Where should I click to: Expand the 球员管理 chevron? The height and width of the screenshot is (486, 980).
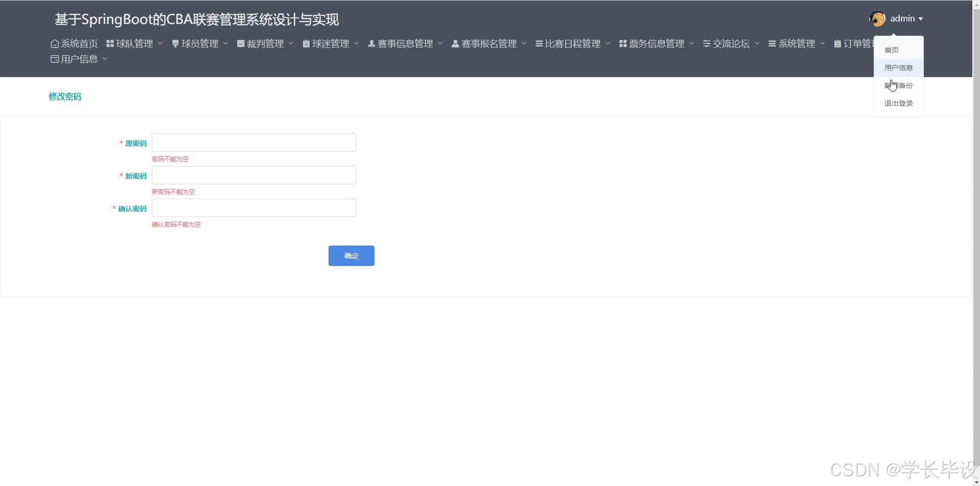[x=225, y=44]
